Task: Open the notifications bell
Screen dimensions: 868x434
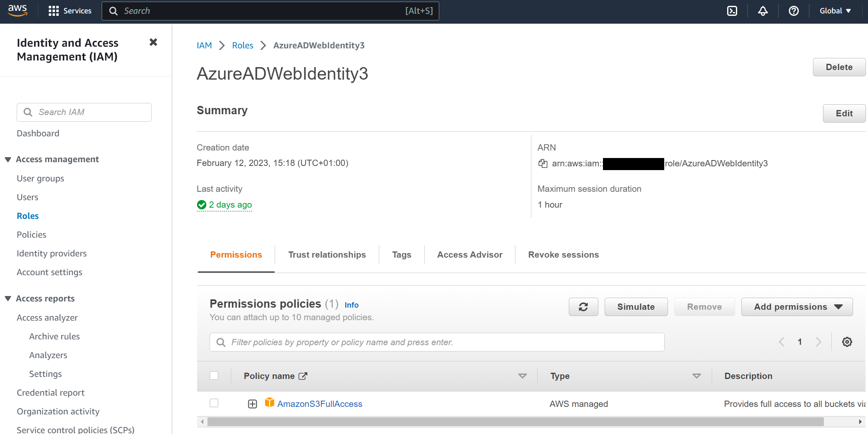Action: 763,11
